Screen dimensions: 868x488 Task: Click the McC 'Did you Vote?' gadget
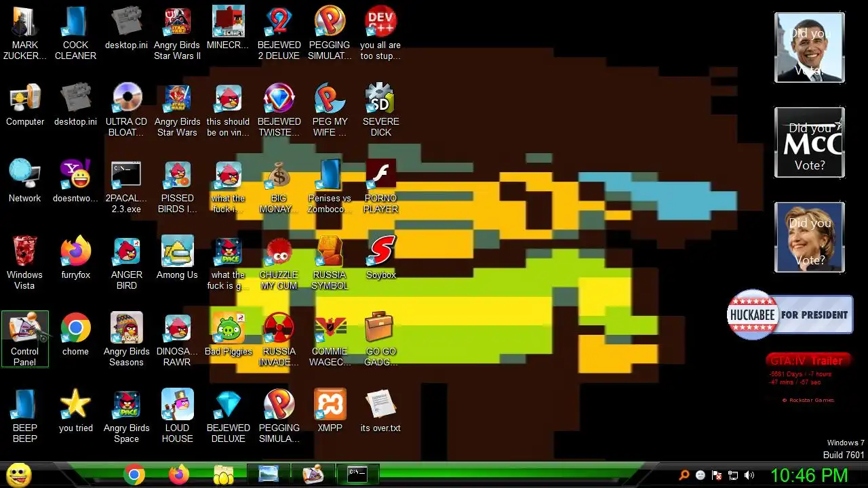pyautogui.click(x=810, y=142)
